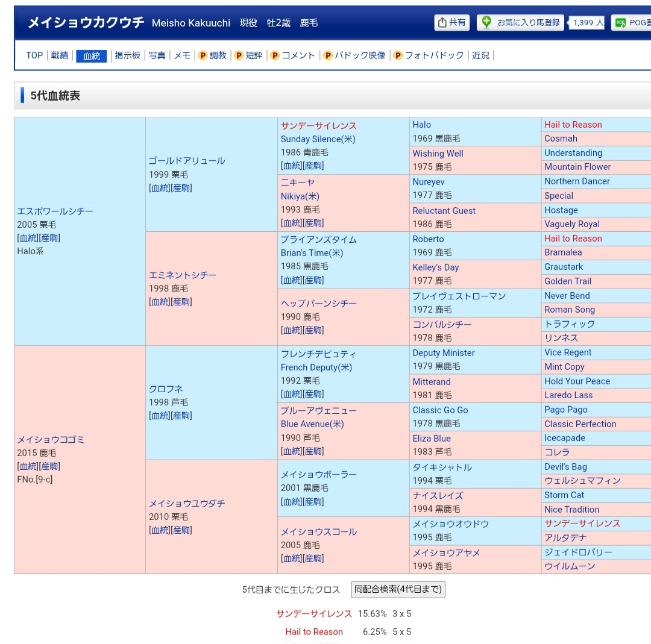This screenshot has height=644, width=651.
Task: Click the premium P icon beside パドック映像
Action: click(328, 55)
